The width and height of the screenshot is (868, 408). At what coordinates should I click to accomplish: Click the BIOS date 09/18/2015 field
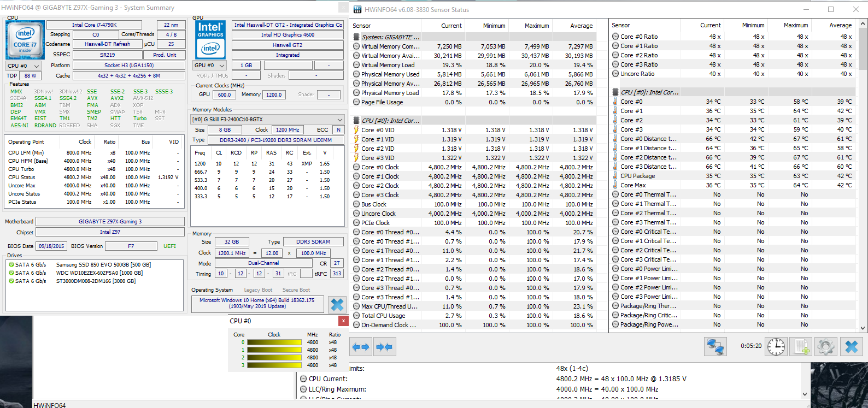pyautogui.click(x=51, y=246)
